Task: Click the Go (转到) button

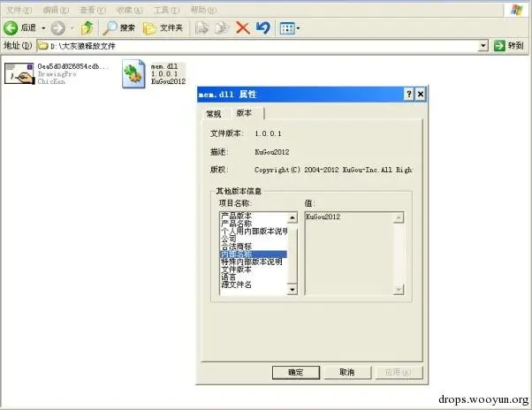Action: tap(509, 45)
